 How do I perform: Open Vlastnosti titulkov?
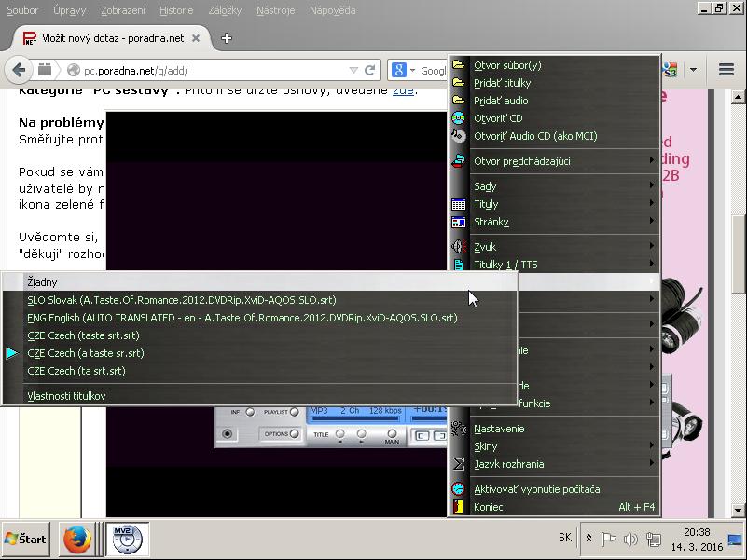point(66,396)
